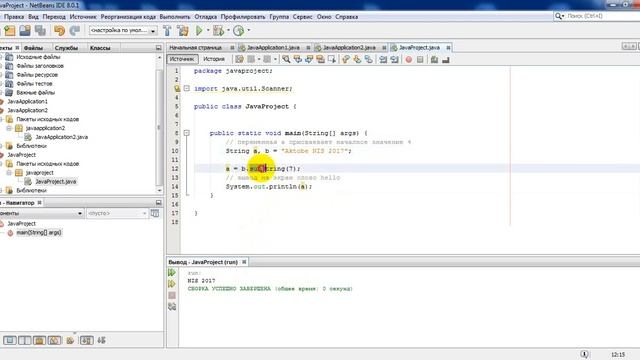640x360 pixels.
Task: Switch to the Начальная страница tab
Action: (196, 48)
